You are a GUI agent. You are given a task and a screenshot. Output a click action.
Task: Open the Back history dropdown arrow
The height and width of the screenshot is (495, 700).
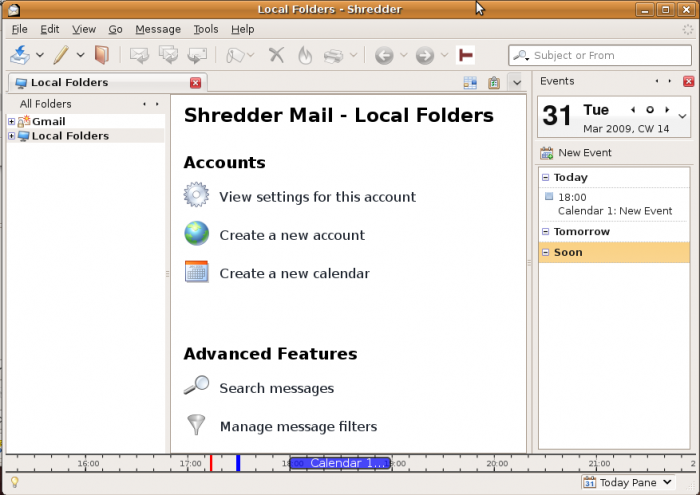click(404, 55)
